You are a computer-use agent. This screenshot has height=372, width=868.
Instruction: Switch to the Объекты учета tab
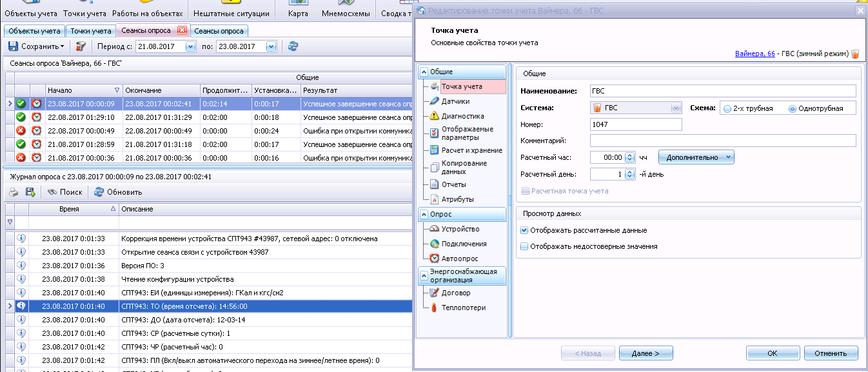35,30
